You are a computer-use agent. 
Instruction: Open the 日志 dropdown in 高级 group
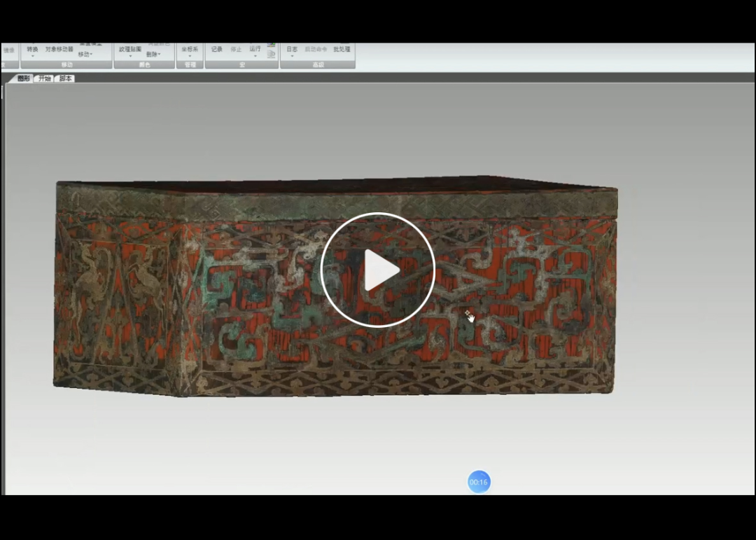tap(292, 50)
